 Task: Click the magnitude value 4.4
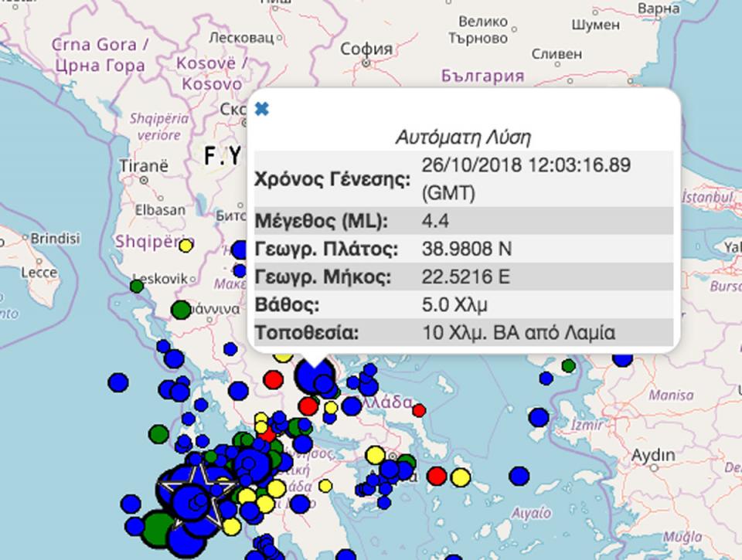pos(436,222)
